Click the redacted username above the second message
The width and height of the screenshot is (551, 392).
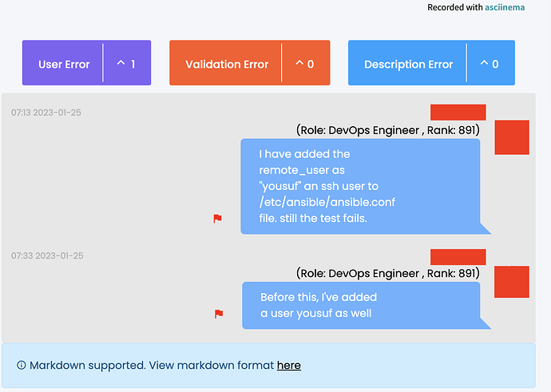click(x=458, y=257)
